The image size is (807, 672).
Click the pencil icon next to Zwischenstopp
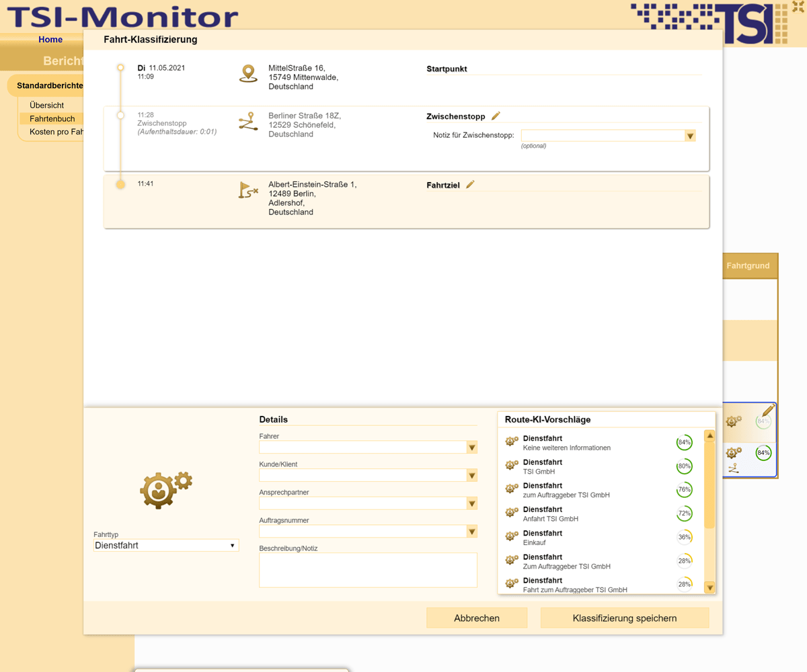[496, 116]
